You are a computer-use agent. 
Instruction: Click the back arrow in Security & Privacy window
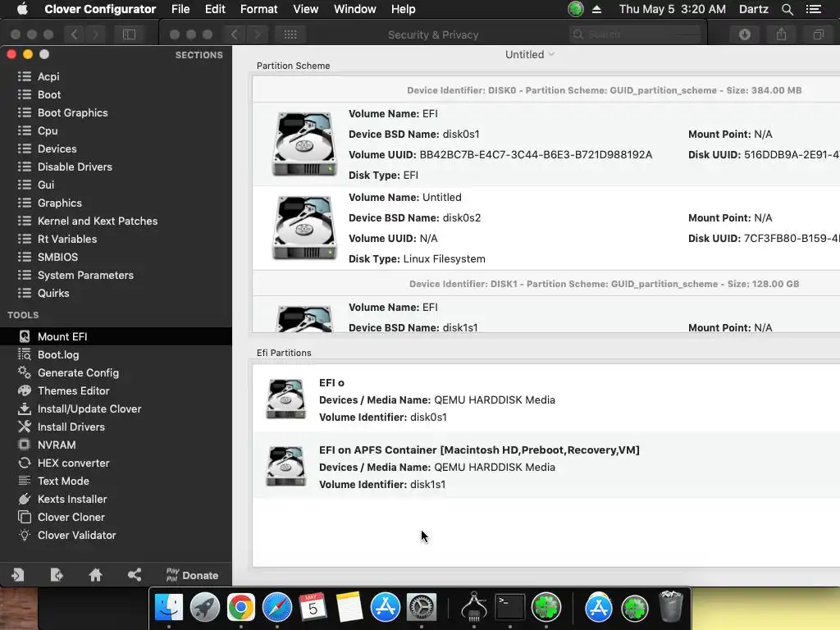[234, 34]
